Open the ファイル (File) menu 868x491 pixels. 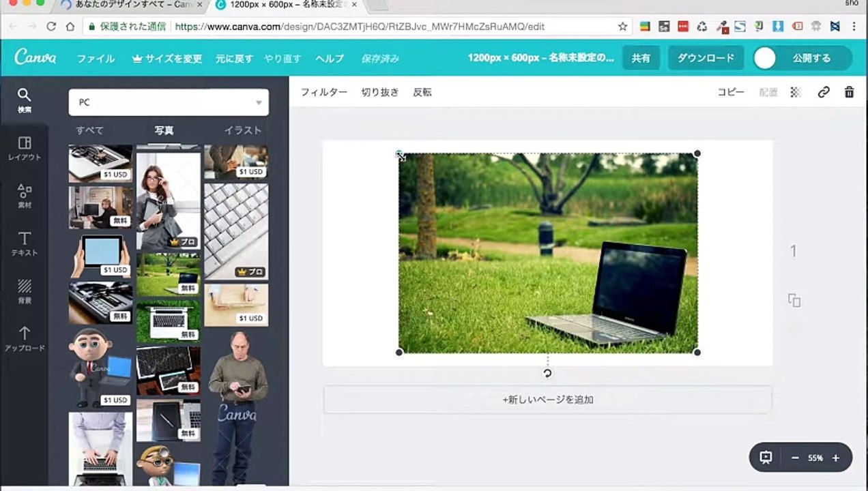click(96, 59)
